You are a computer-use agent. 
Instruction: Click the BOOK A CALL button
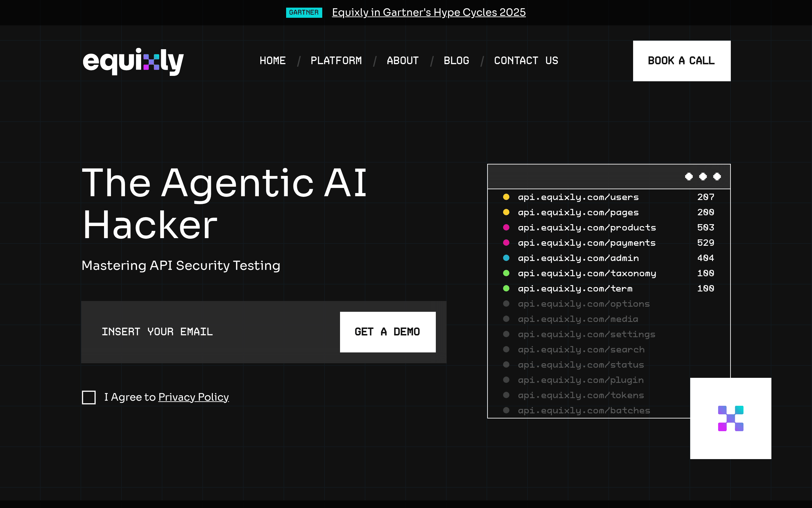682,61
